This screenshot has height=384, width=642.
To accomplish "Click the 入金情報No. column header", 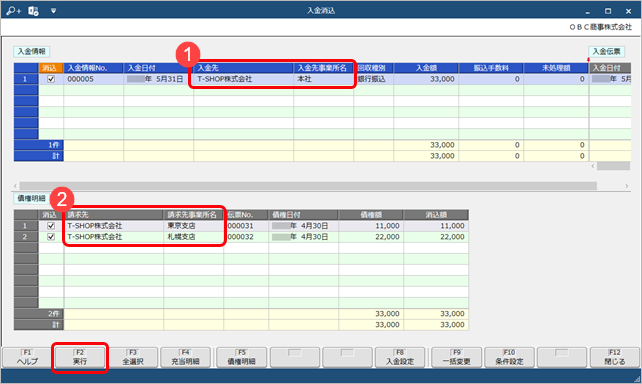I will click(93, 68).
